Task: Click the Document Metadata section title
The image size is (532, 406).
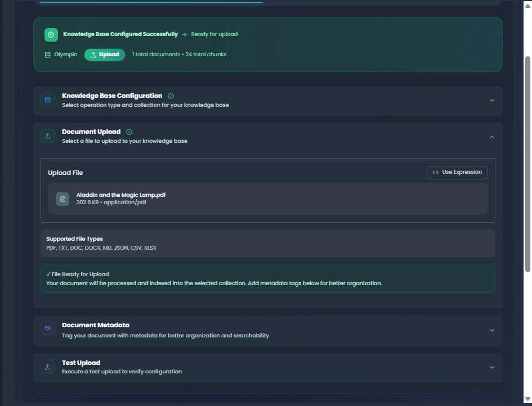Action: (x=96, y=325)
